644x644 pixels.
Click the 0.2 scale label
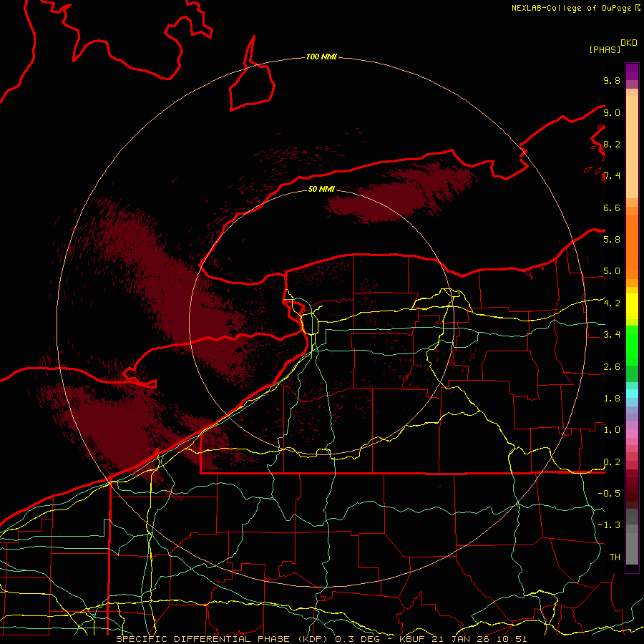click(x=612, y=462)
